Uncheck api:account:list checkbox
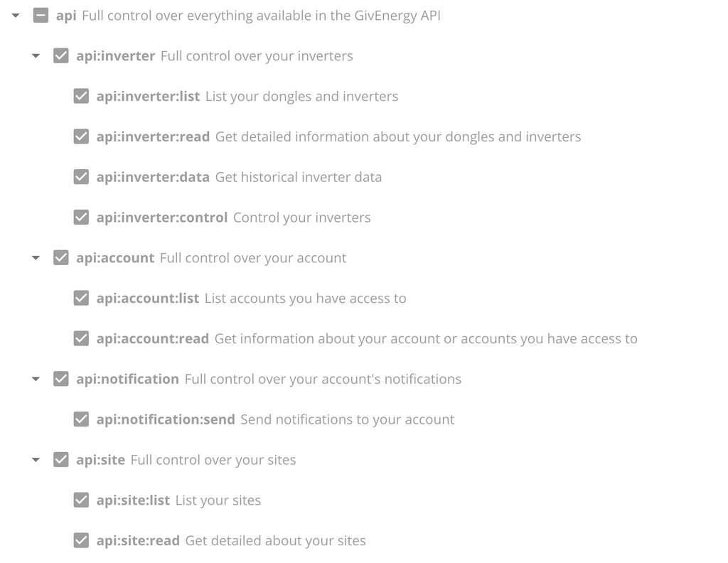The height and width of the screenshot is (563, 728). coord(82,299)
